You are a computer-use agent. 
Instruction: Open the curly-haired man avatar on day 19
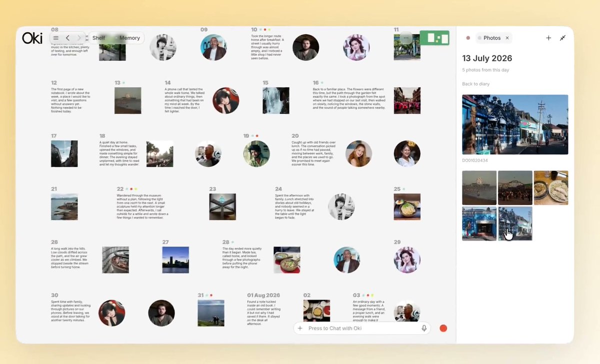tap(256, 154)
